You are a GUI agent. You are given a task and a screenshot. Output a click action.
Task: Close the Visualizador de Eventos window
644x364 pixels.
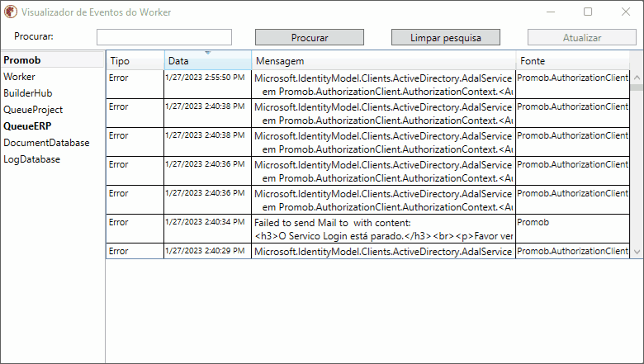point(626,12)
